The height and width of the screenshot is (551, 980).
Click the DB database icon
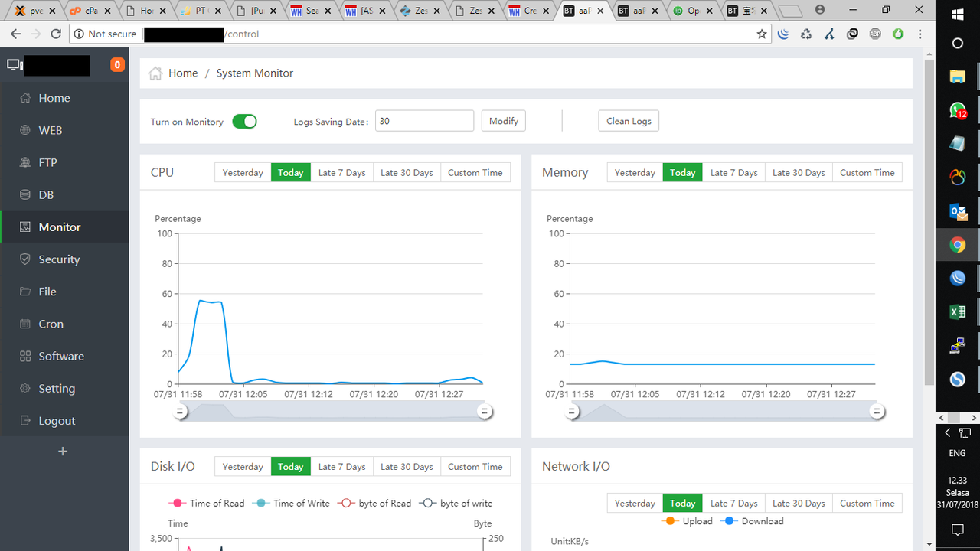(25, 194)
